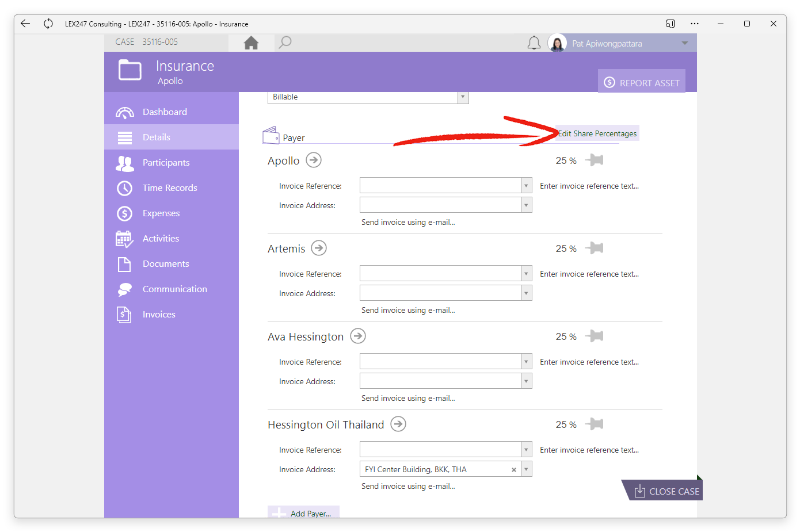
Task: Click Pat Apiwongpattara's avatar picture
Action: [x=557, y=43]
